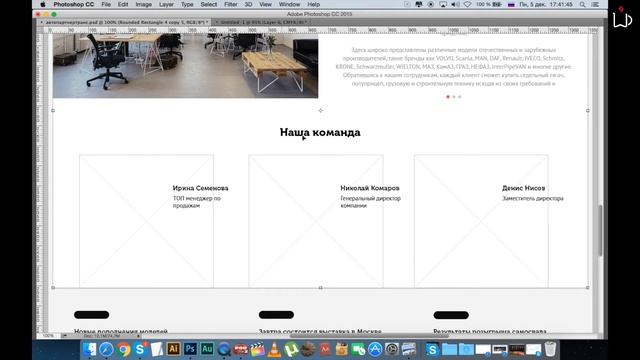
Task: Open the Type menu
Action: coord(187,4)
